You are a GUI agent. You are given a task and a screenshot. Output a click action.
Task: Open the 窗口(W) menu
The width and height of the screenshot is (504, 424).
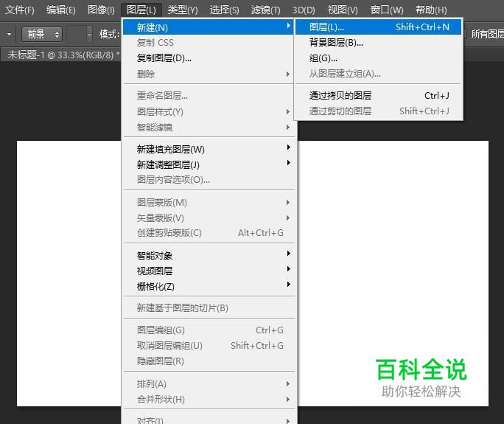pyautogui.click(x=387, y=10)
